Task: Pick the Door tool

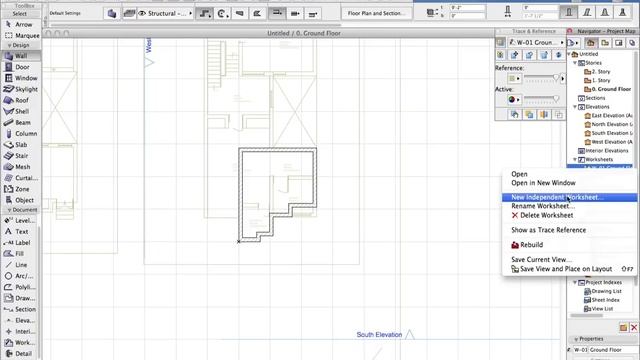Action: 20,67
